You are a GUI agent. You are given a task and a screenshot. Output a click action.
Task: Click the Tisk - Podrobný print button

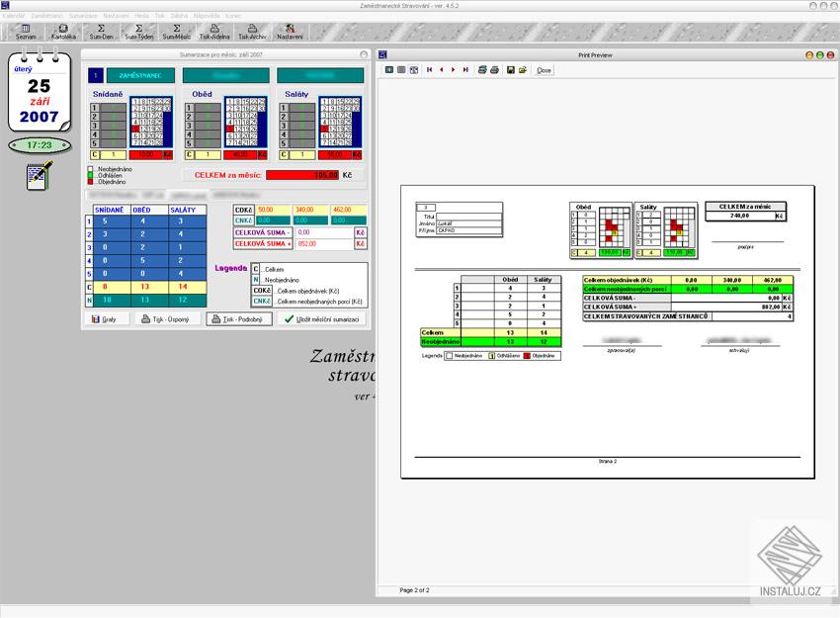click(239, 319)
